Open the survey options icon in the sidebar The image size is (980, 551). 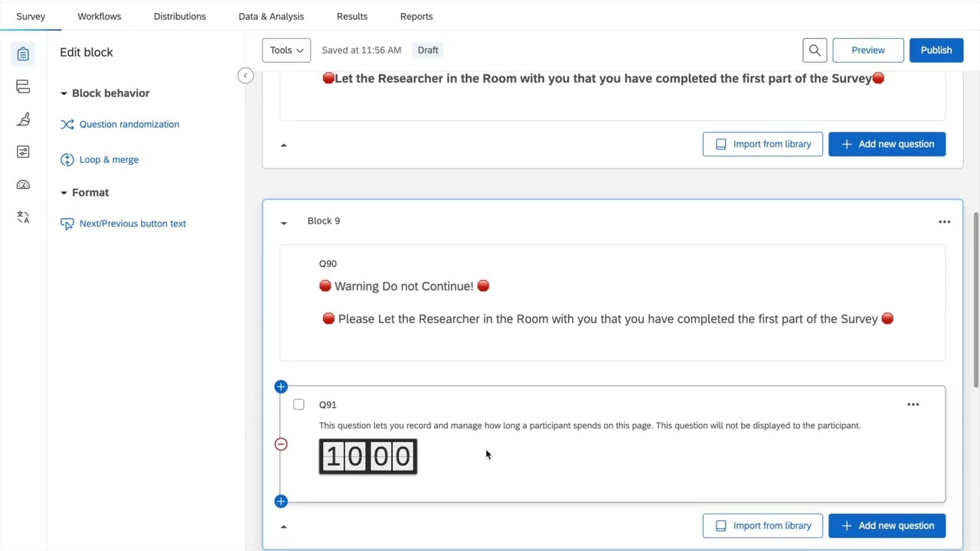pos(23,152)
